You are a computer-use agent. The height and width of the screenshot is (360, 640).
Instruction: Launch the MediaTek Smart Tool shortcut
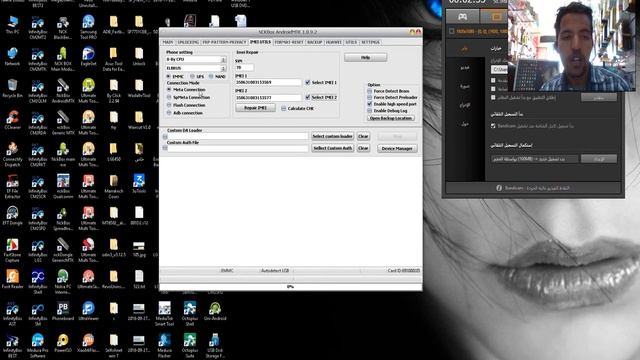pyautogui.click(x=164, y=313)
